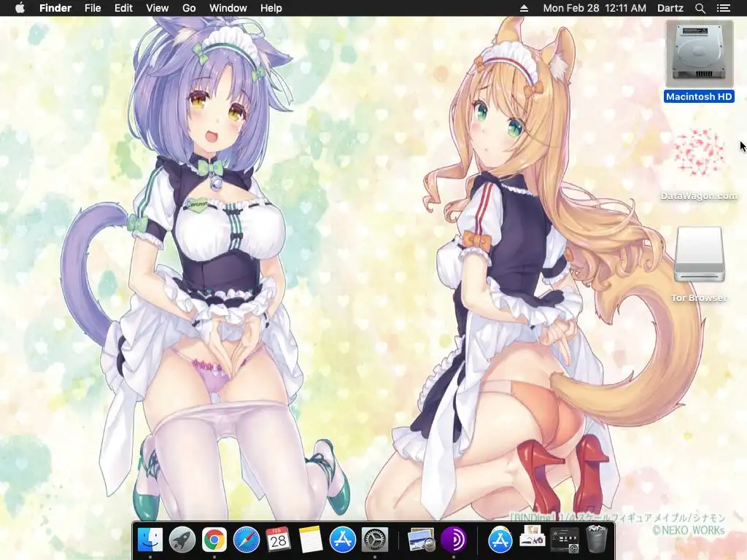Open the Trash in the Dock
747x560 pixels.
(597, 539)
